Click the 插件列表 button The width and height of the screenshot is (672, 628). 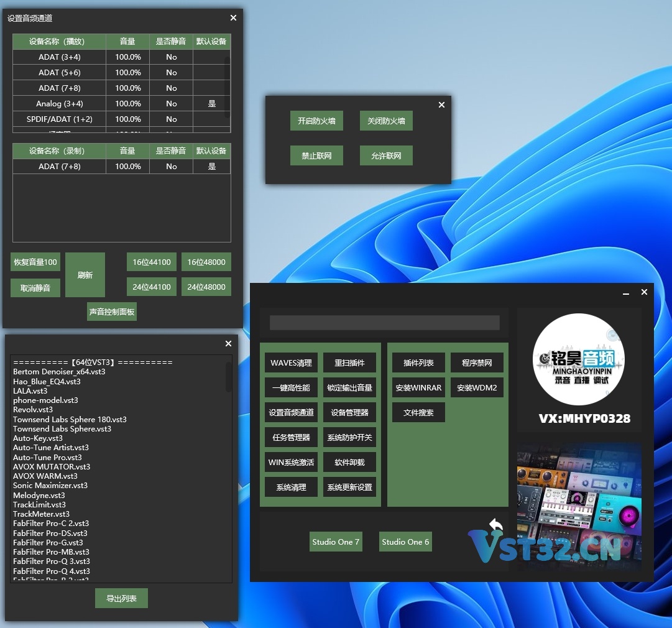(419, 363)
